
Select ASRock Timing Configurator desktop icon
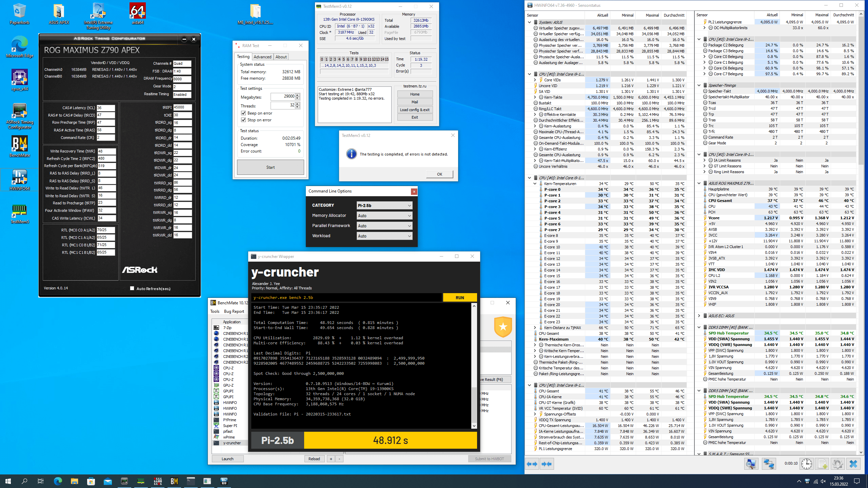[19, 116]
